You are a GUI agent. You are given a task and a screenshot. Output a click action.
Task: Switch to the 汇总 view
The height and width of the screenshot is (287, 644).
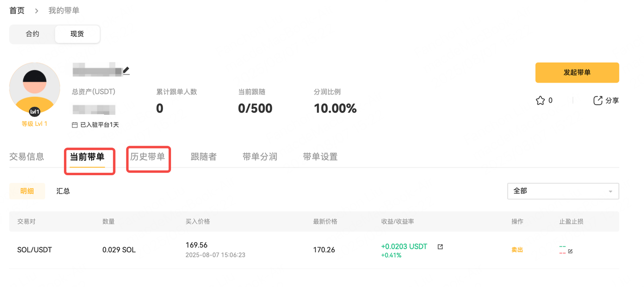point(63,191)
